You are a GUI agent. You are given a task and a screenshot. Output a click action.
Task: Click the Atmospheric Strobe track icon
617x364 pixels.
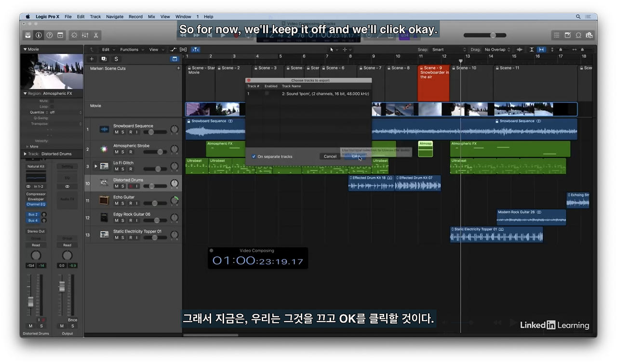(104, 149)
